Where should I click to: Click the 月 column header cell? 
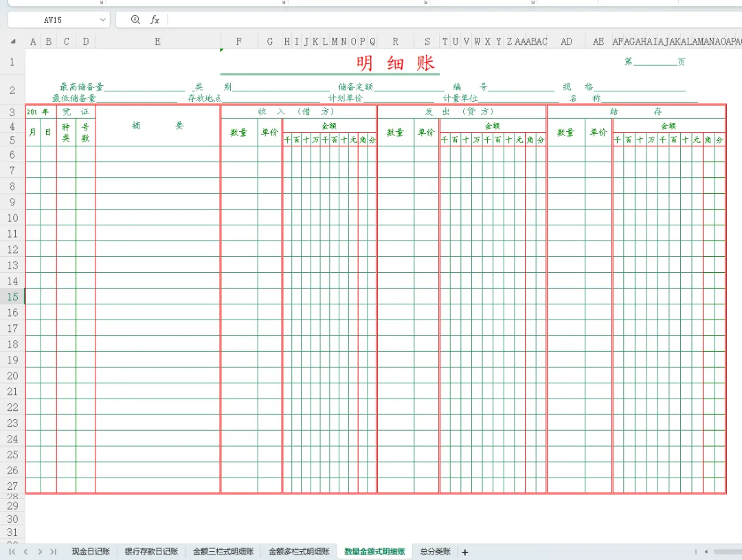(33, 132)
